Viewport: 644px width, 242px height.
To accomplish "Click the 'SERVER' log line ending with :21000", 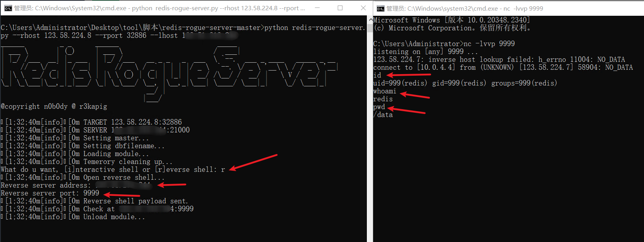I will tap(95, 130).
